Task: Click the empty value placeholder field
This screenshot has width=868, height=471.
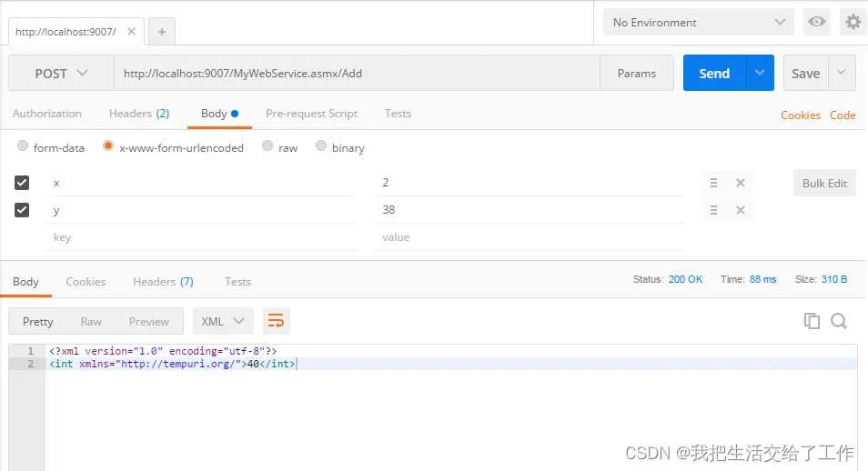Action: point(530,237)
